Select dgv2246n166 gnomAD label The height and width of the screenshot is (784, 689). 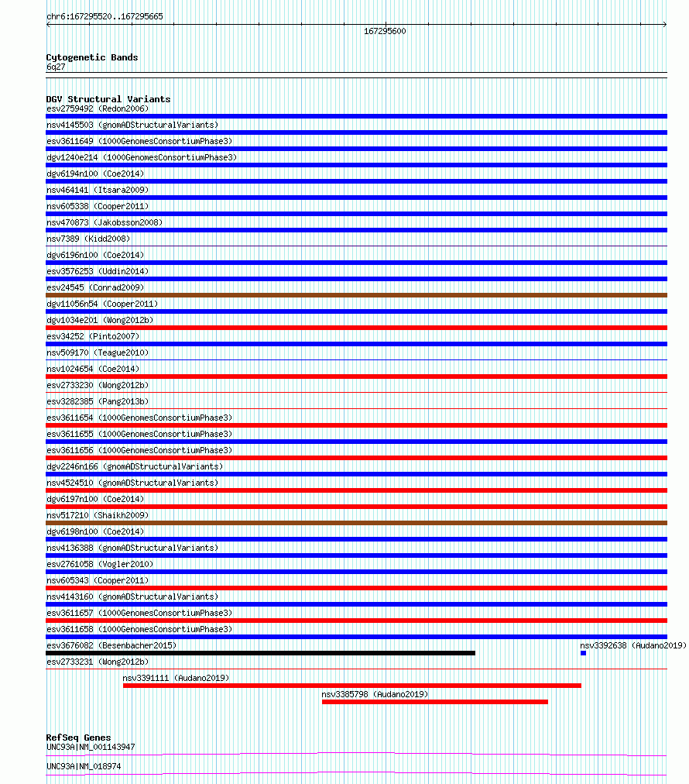135,466
